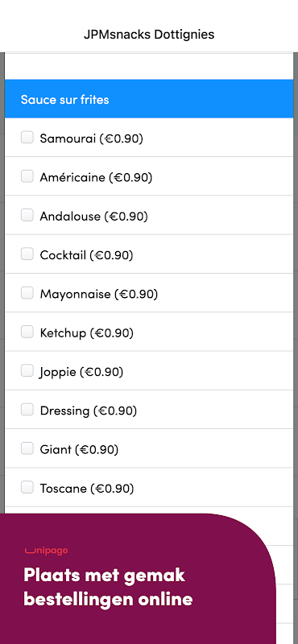298x644 pixels.
Task: Click the Ketchup (€0.90) label text
Action: 87,332
